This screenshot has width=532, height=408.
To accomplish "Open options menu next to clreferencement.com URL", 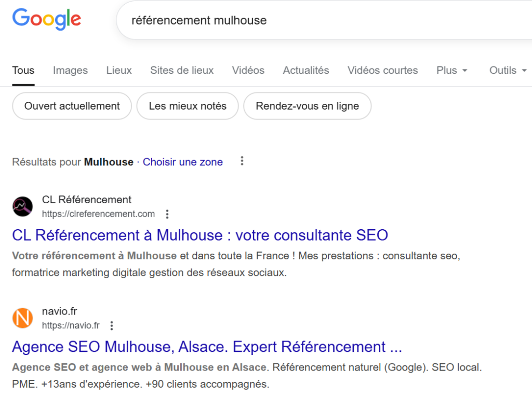I will (167, 214).
